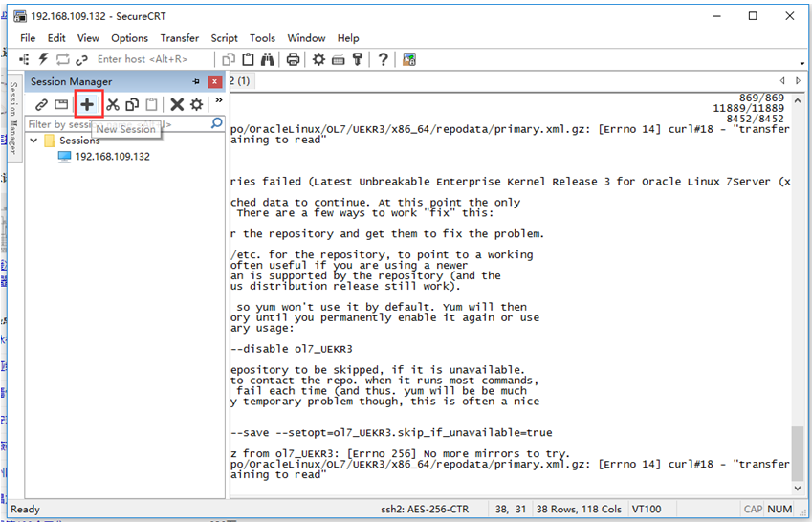Maximize the SecureCRT window
This screenshot has height=522, width=812.
[753, 16]
